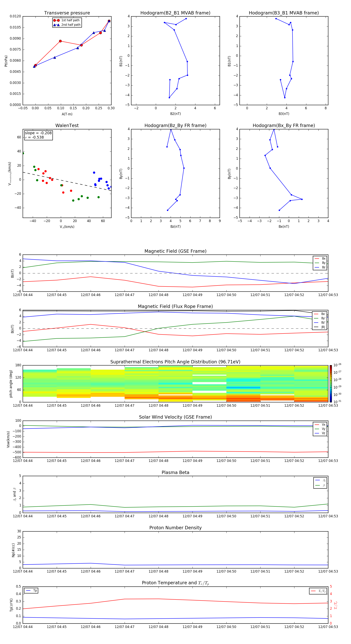Click the 'slope = -0.208' annotation text
This screenshot has height=644, width=351.
(38, 133)
